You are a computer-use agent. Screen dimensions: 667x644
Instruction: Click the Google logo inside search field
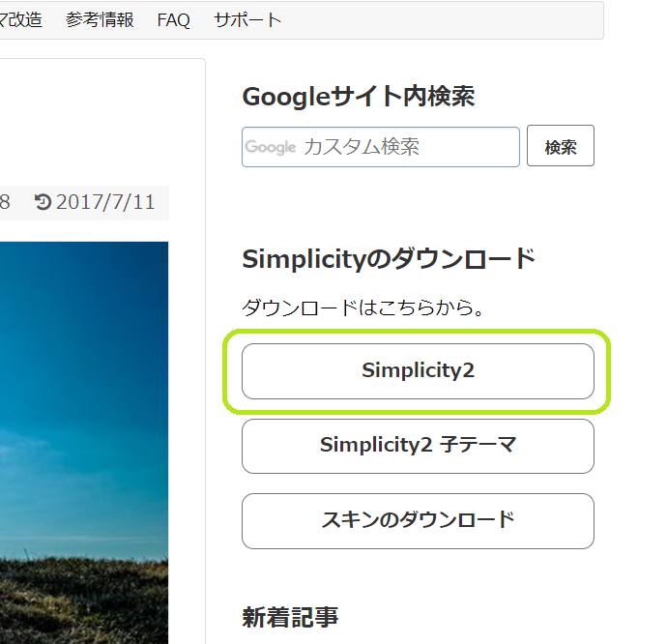point(270,147)
